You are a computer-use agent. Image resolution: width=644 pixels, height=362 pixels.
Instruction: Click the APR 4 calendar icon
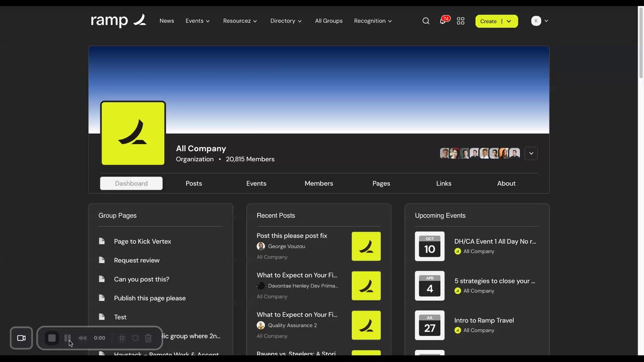[430, 286]
